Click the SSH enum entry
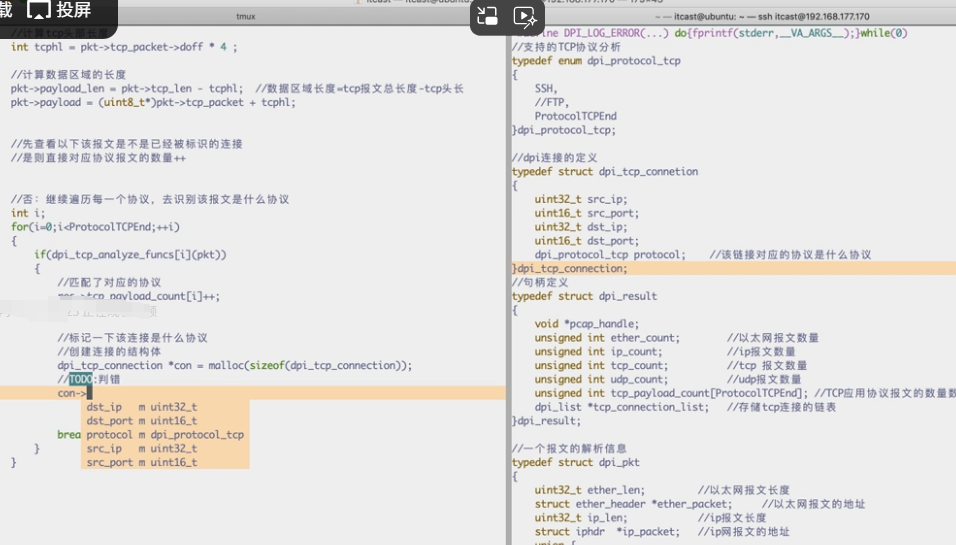This screenshot has width=956, height=545. pos(546,88)
